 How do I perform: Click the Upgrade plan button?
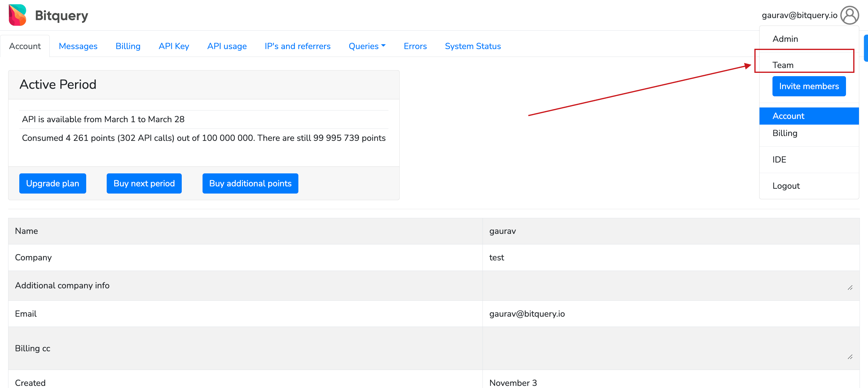(x=52, y=183)
